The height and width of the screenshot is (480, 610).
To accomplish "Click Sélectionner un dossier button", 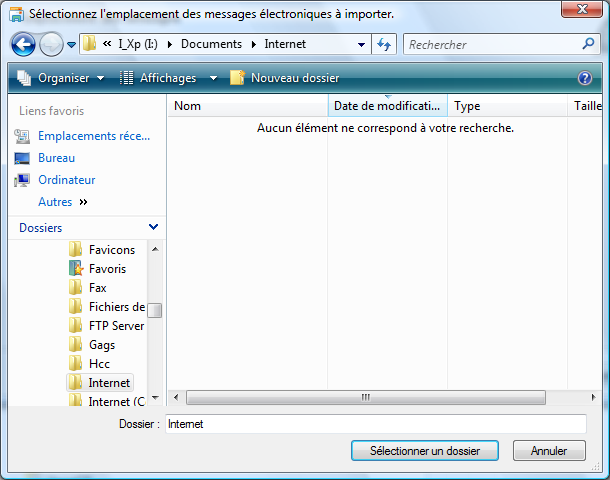I will click(425, 451).
